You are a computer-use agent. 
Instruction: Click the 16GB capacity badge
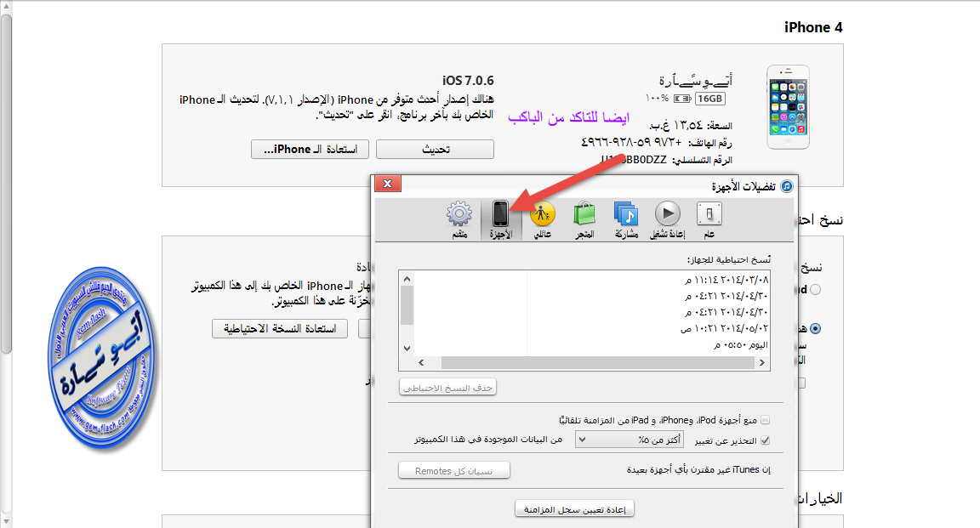click(710, 99)
